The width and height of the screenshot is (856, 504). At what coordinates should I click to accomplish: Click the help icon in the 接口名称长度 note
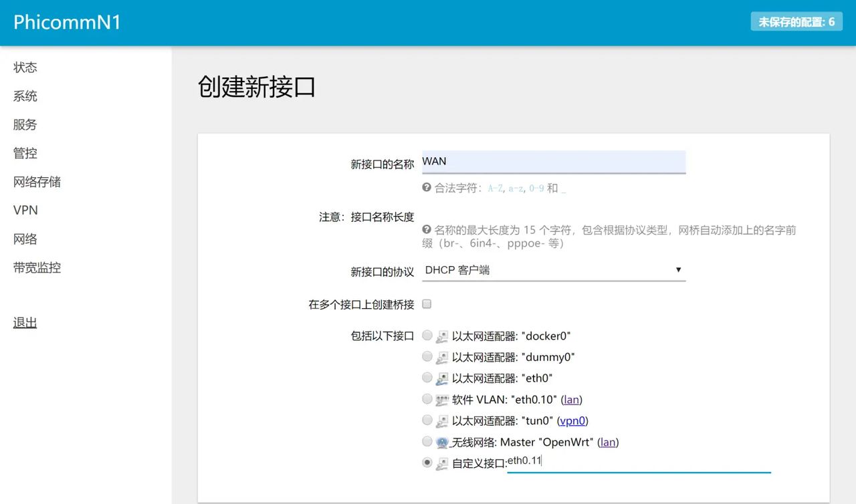point(426,231)
